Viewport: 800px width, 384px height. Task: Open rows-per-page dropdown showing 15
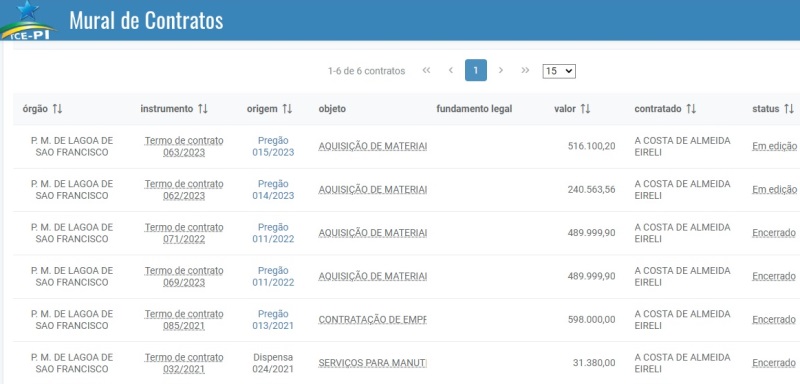point(559,71)
